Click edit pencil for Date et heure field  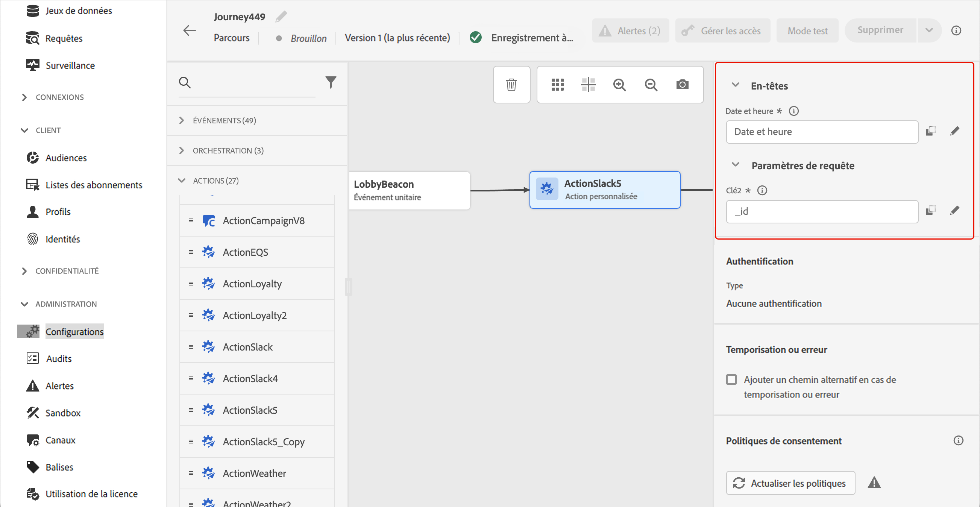954,131
